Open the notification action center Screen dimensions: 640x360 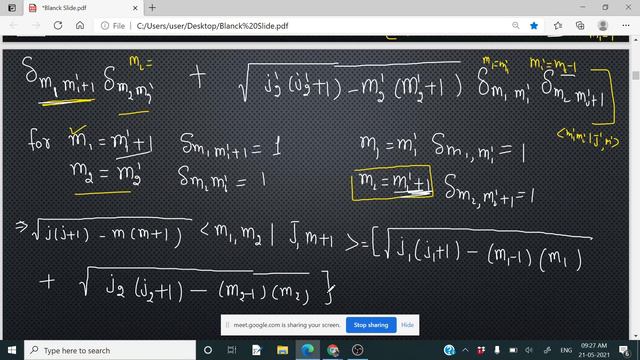(x=624, y=350)
